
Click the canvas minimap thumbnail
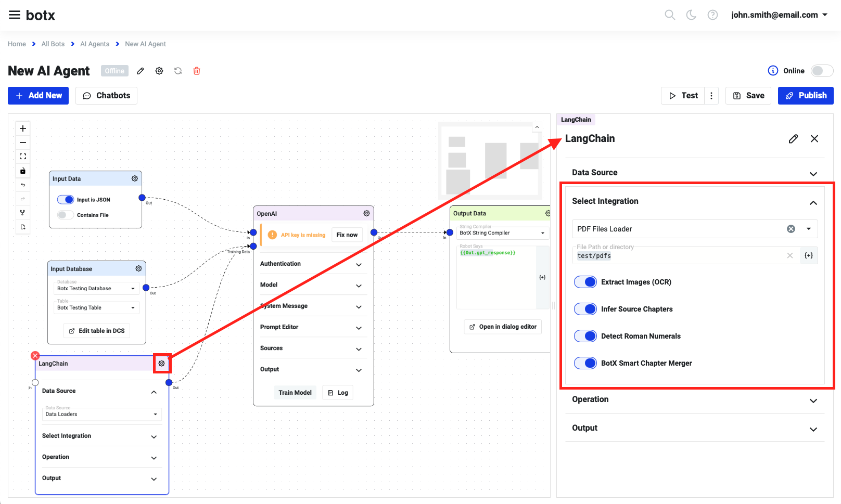[489, 161]
